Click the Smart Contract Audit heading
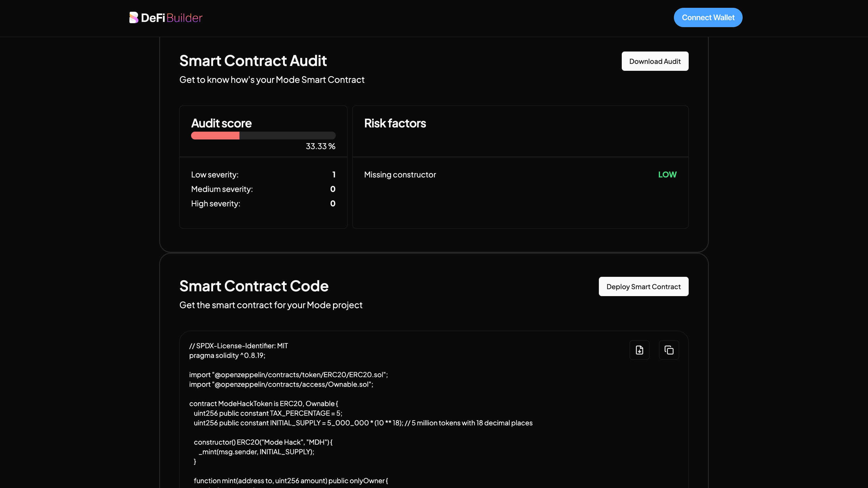This screenshot has height=488, width=868. click(x=253, y=61)
